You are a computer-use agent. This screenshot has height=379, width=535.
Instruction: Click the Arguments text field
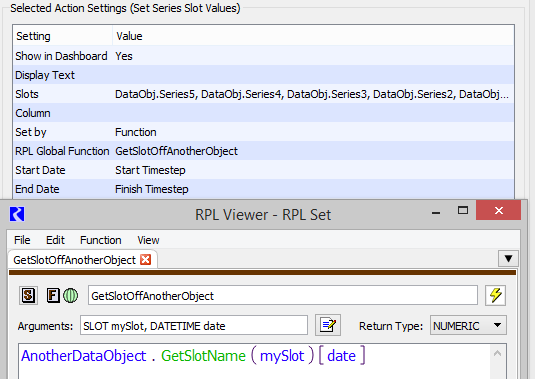(194, 325)
